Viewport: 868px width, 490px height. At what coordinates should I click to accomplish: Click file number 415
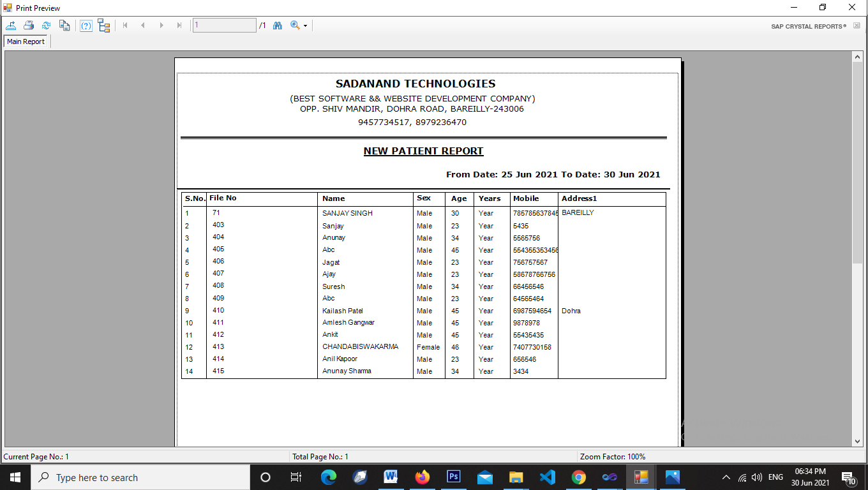(x=218, y=371)
